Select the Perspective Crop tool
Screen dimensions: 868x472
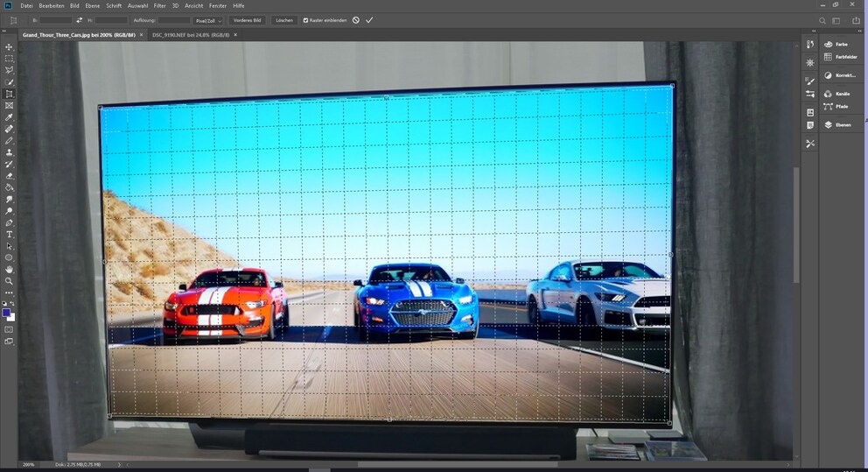point(9,95)
